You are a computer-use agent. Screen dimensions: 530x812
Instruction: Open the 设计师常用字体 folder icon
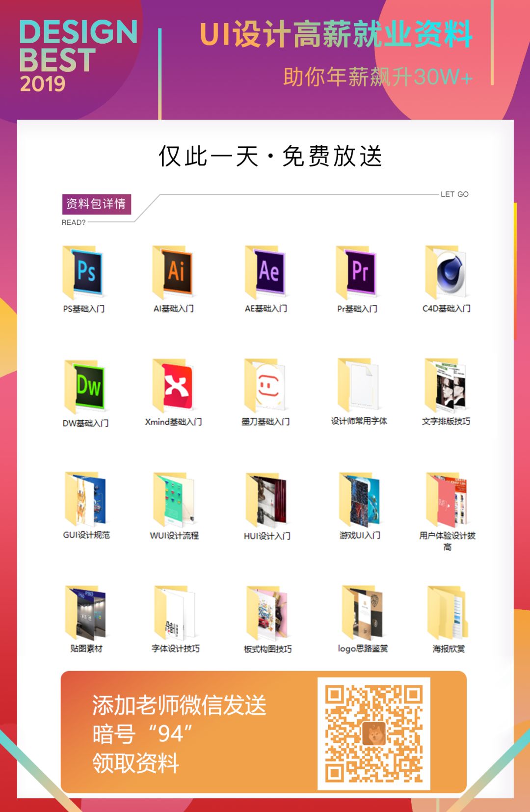358,385
